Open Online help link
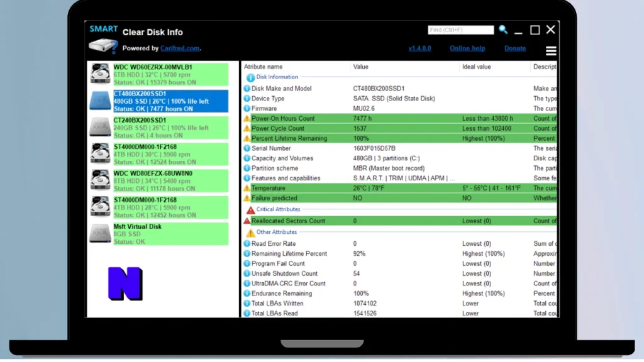The width and height of the screenshot is (644, 362). [x=467, y=48]
